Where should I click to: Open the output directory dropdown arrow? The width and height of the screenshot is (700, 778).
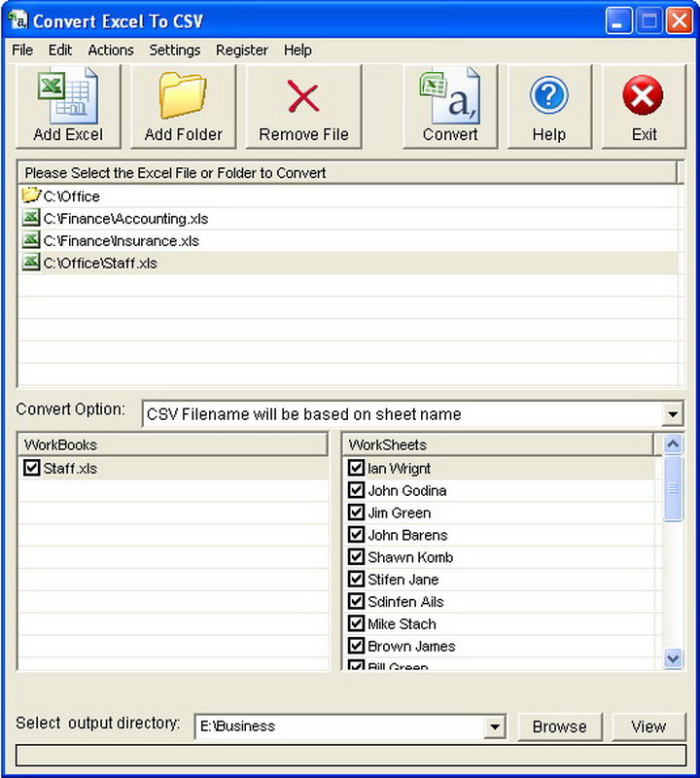pos(495,726)
